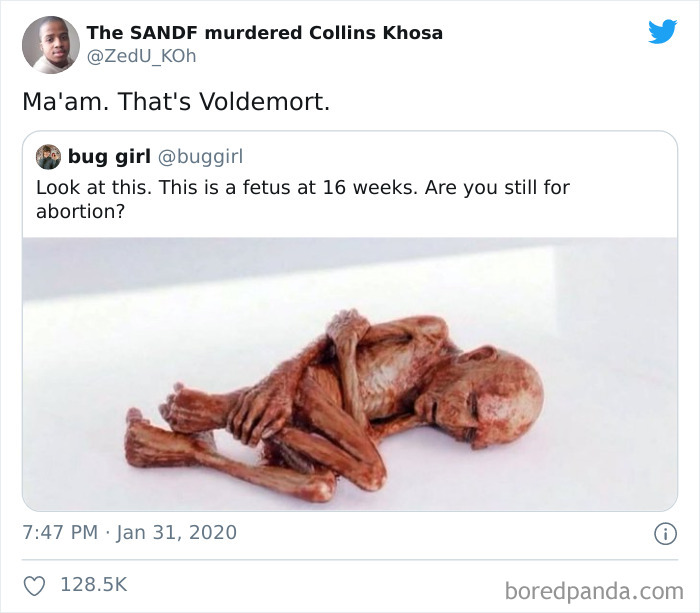The image size is (700, 613).
Task: Open the attached photo in the quoted tweet
Action: coord(350,374)
